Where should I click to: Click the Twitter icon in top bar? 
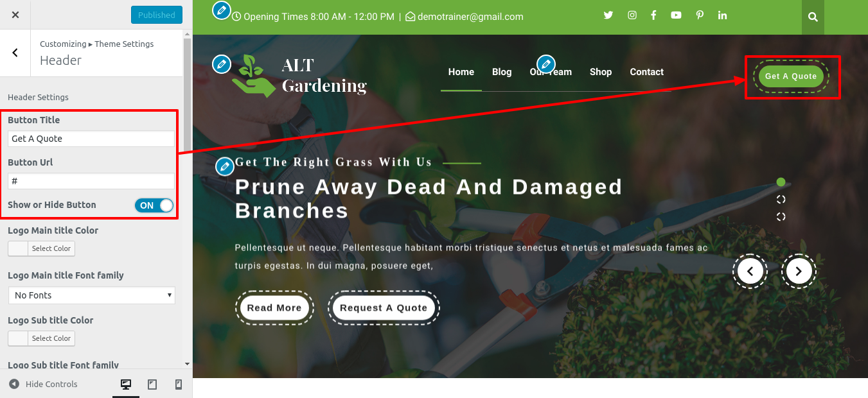tap(608, 15)
